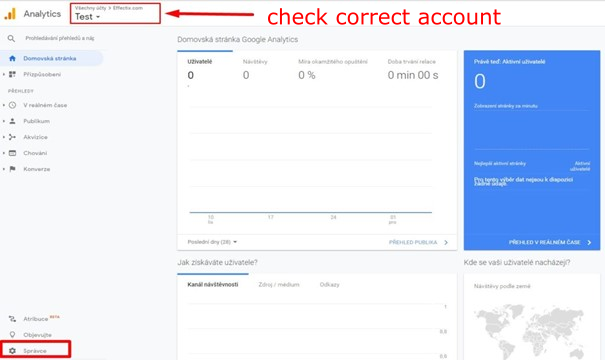Select the Kanál návštěvnosti tab
The width and height of the screenshot is (605, 360).
pyautogui.click(x=213, y=284)
